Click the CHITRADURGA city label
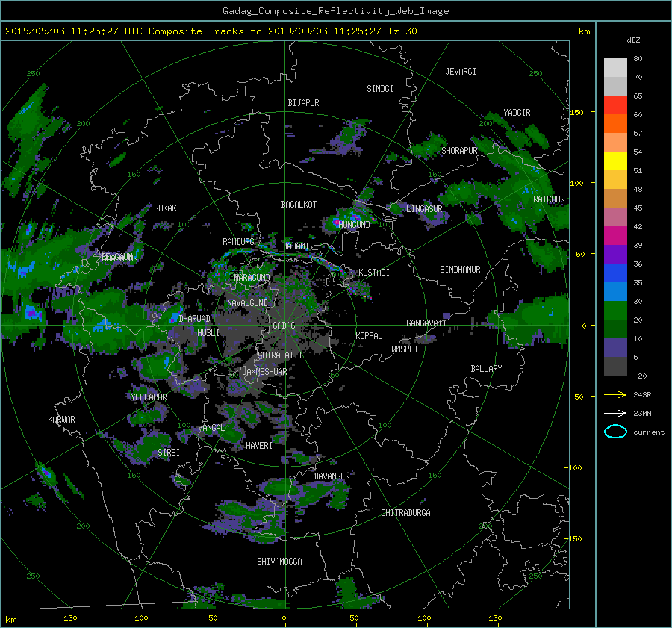672x628 pixels. 405,513
